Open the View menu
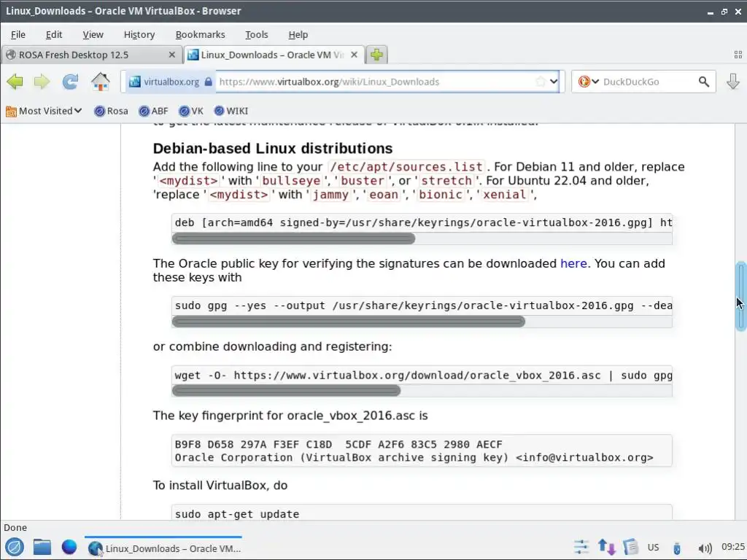Screen dimensions: 747x560 93,34
